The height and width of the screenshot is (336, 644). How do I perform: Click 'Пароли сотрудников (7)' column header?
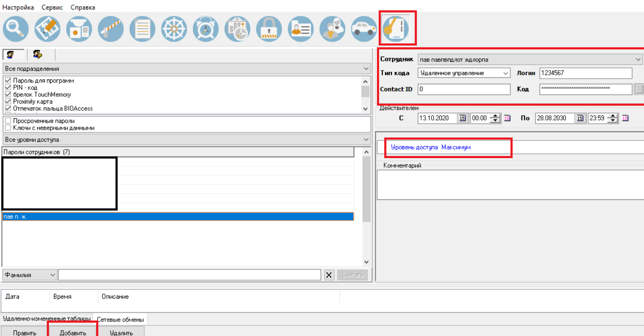[178, 152]
